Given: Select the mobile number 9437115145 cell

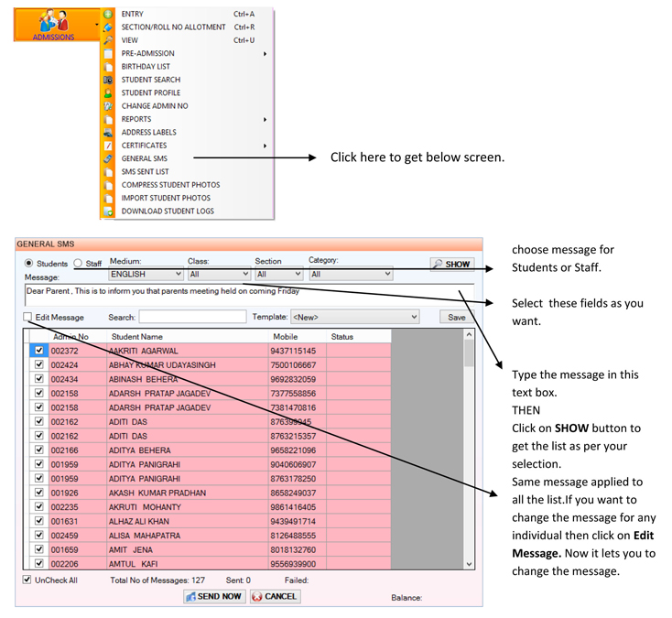Looking at the screenshot, I should point(298,351).
